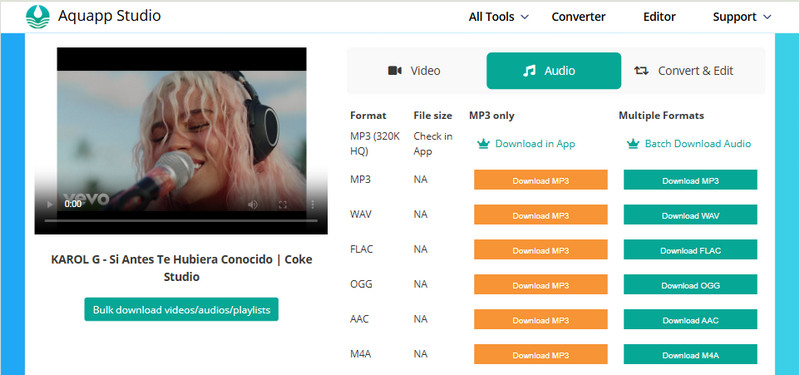Click the green Download FLAC button
This screenshot has height=375, width=800.
click(690, 250)
